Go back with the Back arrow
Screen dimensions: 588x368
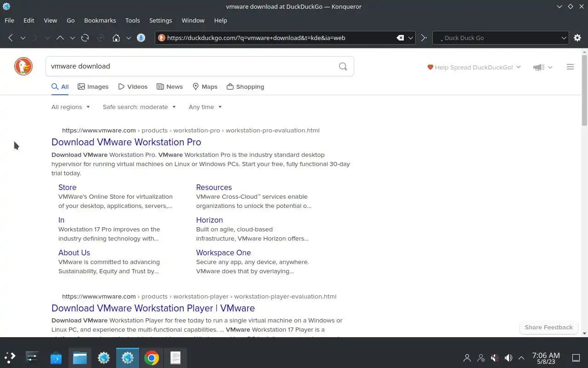11,38
